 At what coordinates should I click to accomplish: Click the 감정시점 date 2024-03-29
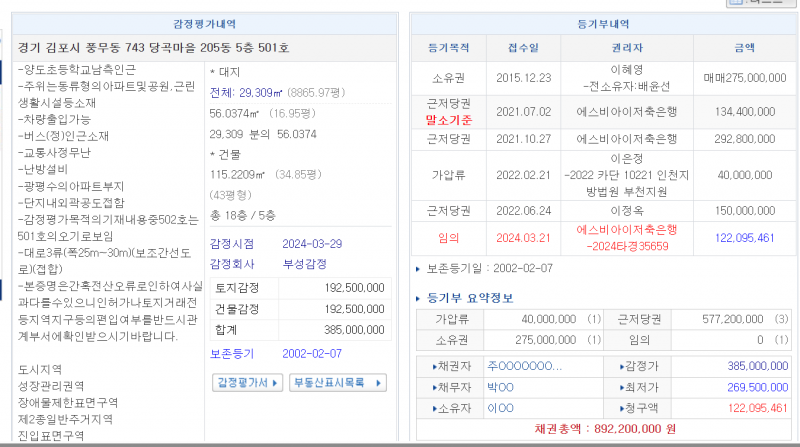310,244
